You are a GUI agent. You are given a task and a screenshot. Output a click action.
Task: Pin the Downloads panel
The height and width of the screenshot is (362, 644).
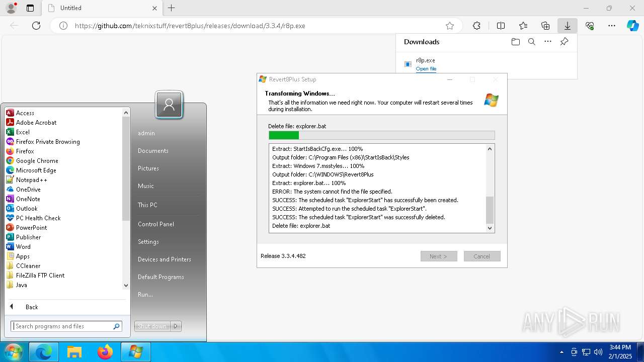564,42
